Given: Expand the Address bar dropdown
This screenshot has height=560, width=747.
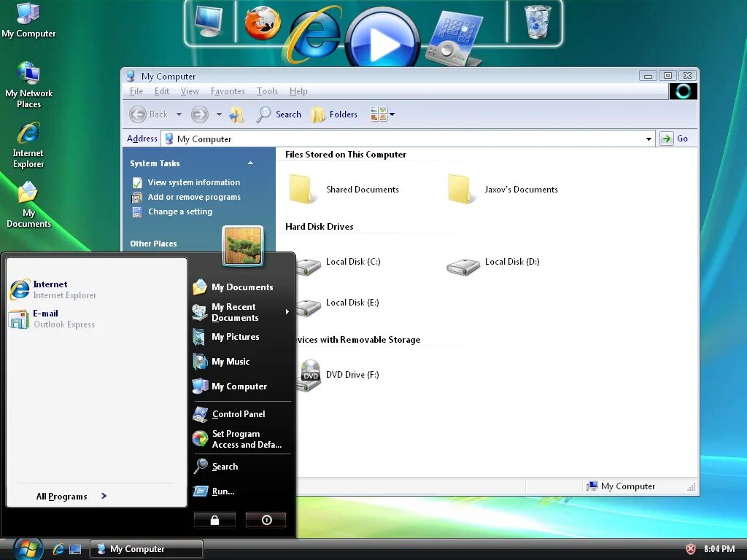Looking at the screenshot, I should pyautogui.click(x=649, y=139).
